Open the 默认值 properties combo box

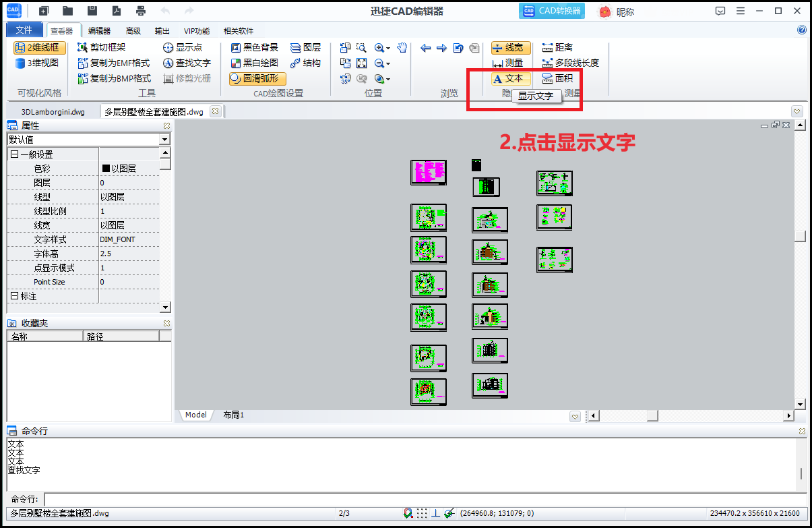[88, 139]
